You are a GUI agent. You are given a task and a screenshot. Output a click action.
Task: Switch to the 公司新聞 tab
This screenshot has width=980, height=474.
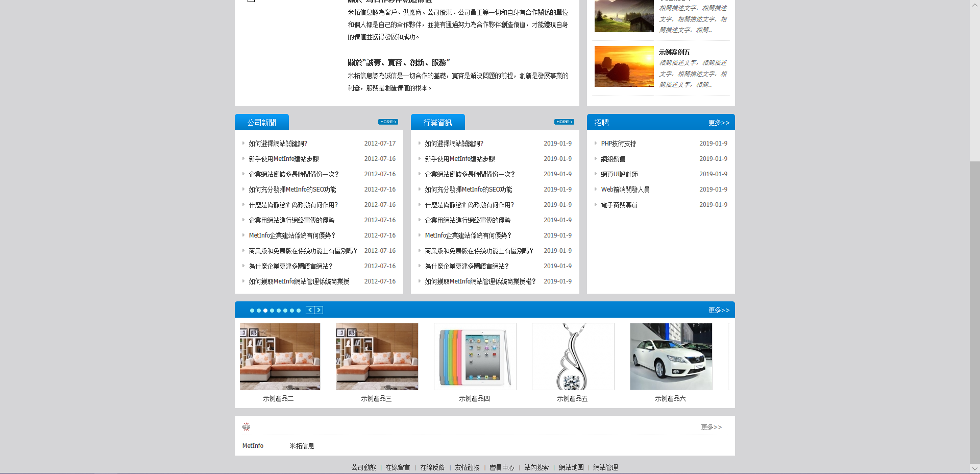[x=262, y=123]
